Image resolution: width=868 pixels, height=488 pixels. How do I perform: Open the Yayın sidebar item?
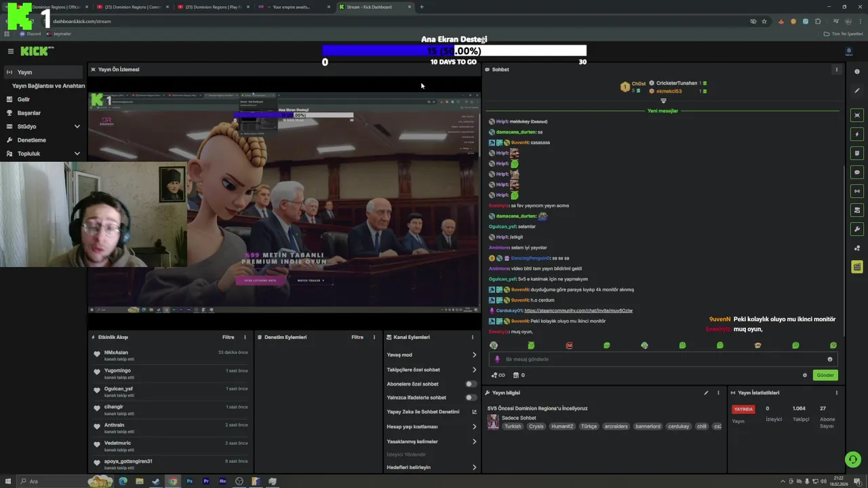[x=43, y=72]
